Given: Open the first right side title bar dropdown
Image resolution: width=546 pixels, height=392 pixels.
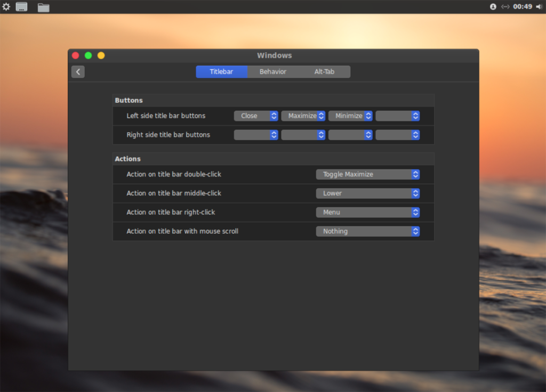Looking at the screenshot, I should (256, 135).
